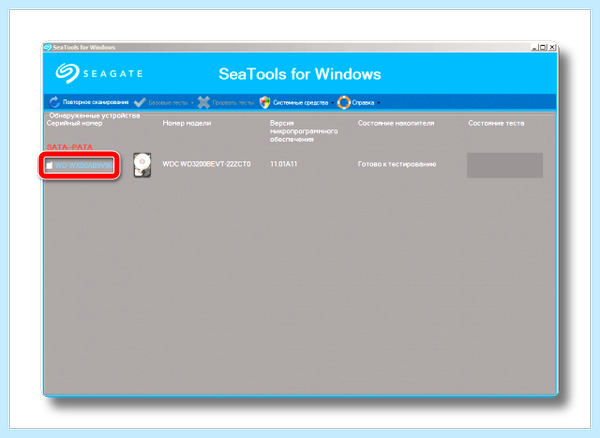Click the Seagate logo in the banner
Image resolution: width=600 pixels, height=438 pixels.
99,73
